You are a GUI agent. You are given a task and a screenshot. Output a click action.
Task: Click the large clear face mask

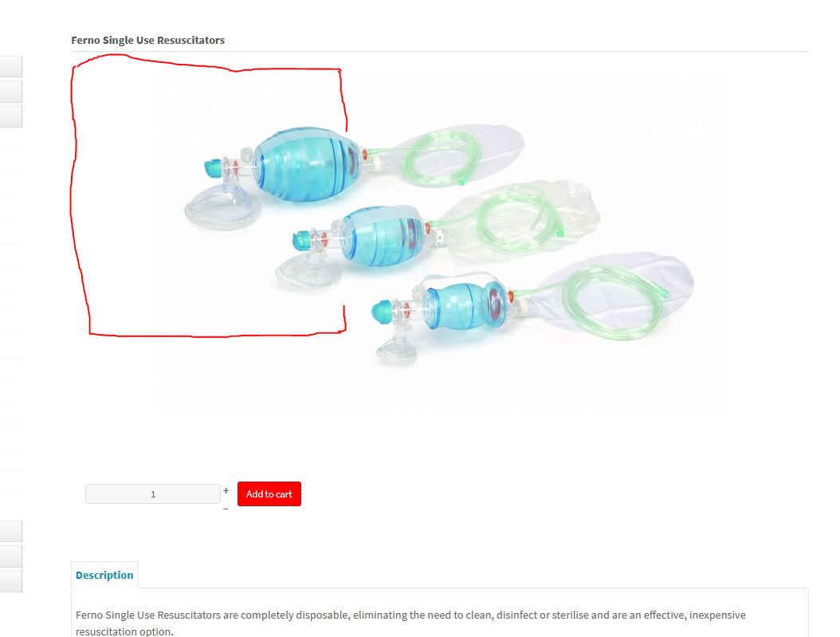(222, 206)
